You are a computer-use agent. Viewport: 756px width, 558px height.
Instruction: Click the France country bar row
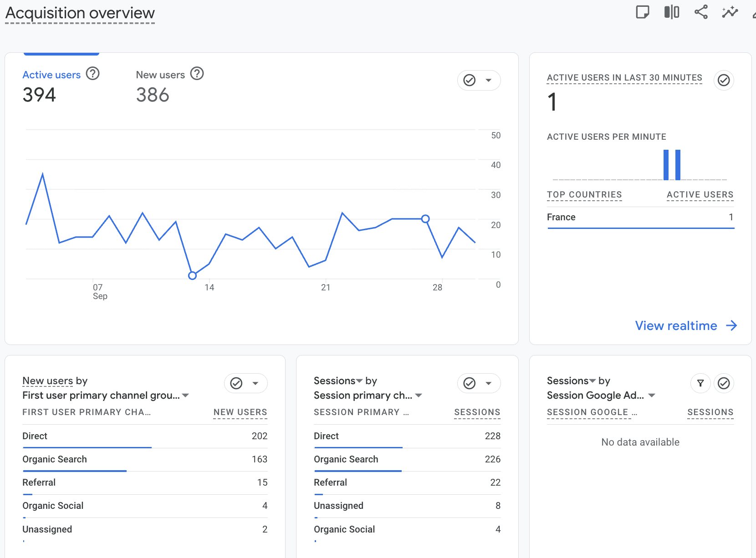[640, 218]
